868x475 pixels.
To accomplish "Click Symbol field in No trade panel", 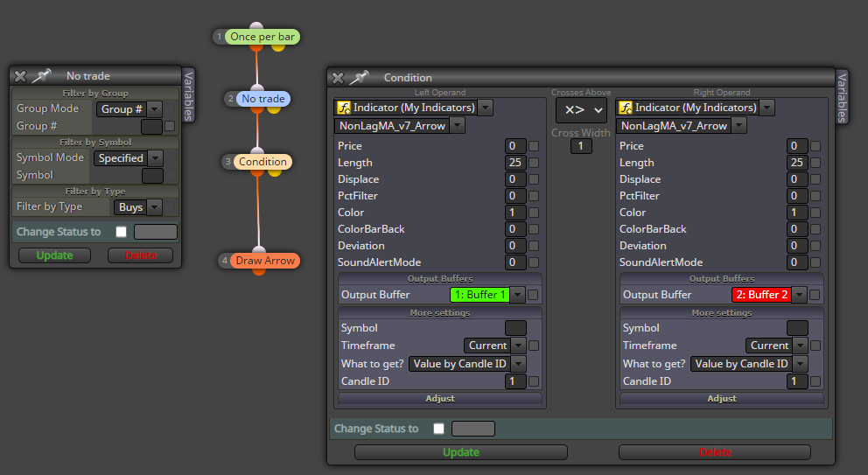I will click(153, 176).
